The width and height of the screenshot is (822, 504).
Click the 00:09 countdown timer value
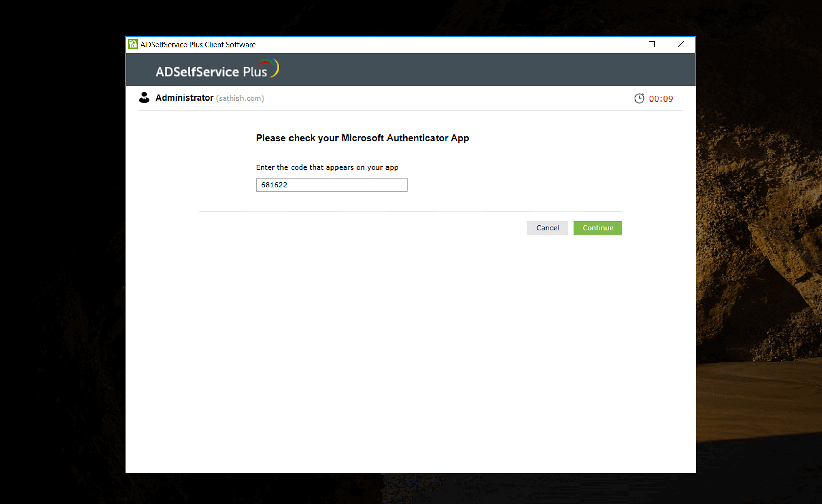(661, 99)
